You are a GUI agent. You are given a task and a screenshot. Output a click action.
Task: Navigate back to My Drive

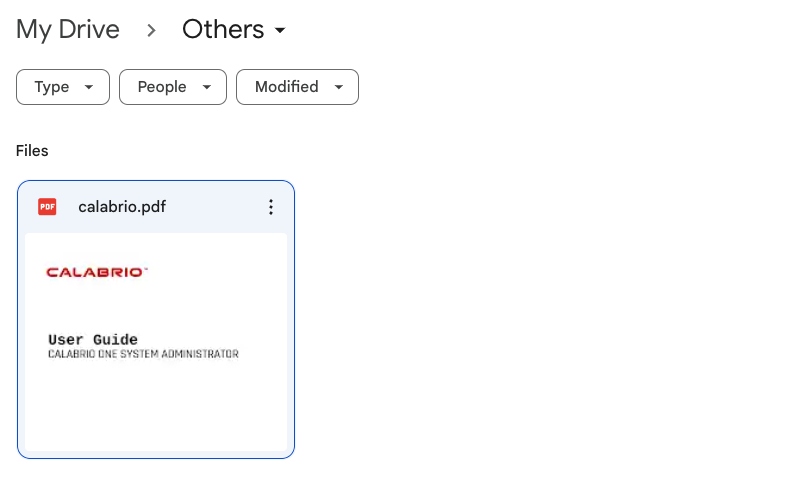coord(68,30)
